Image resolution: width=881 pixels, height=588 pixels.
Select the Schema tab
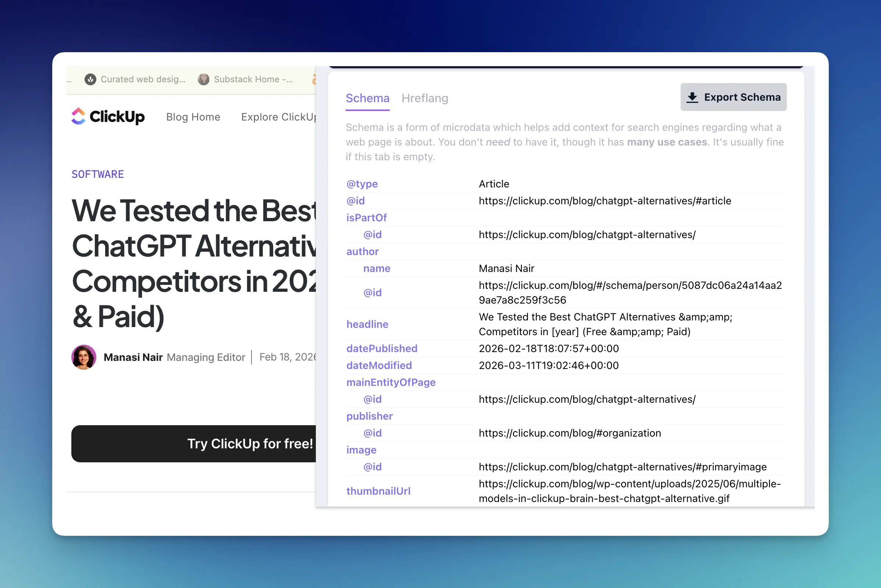click(367, 98)
